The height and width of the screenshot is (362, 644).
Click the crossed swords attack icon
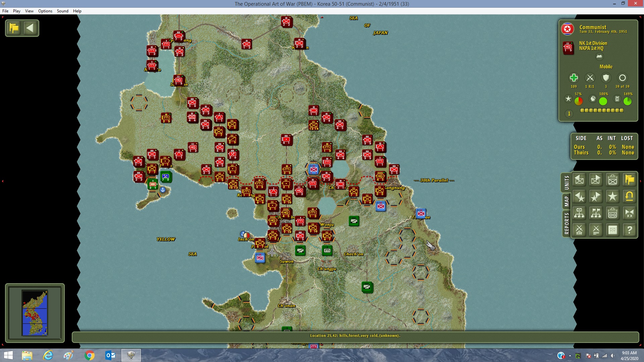(590, 78)
